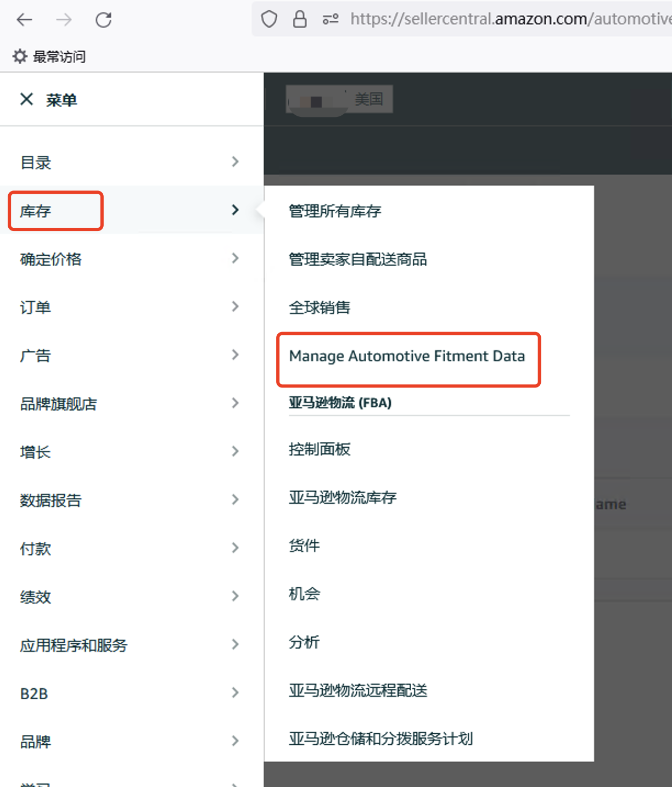The image size is (672, 787).
Task: Click the gear icon beside 最常访问
Action: click(20, 56)
